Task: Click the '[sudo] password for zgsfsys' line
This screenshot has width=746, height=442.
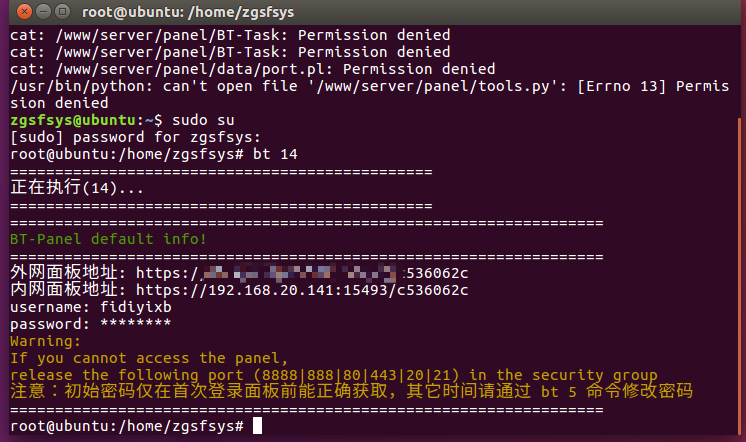Action: (x=136, y=138)
